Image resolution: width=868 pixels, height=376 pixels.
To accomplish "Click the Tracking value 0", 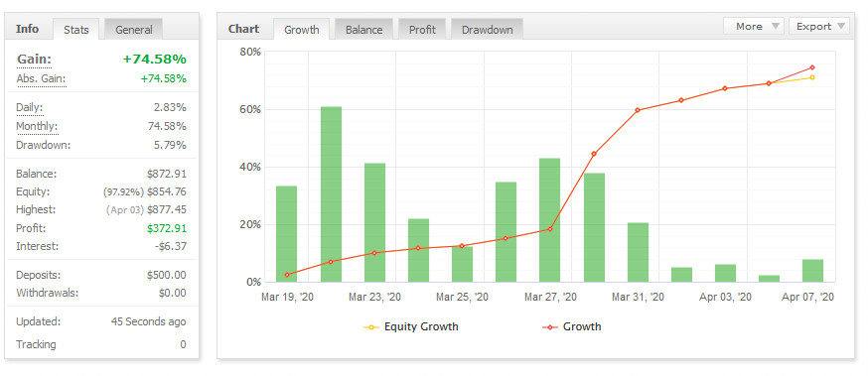I will click(x=183, y=344).
